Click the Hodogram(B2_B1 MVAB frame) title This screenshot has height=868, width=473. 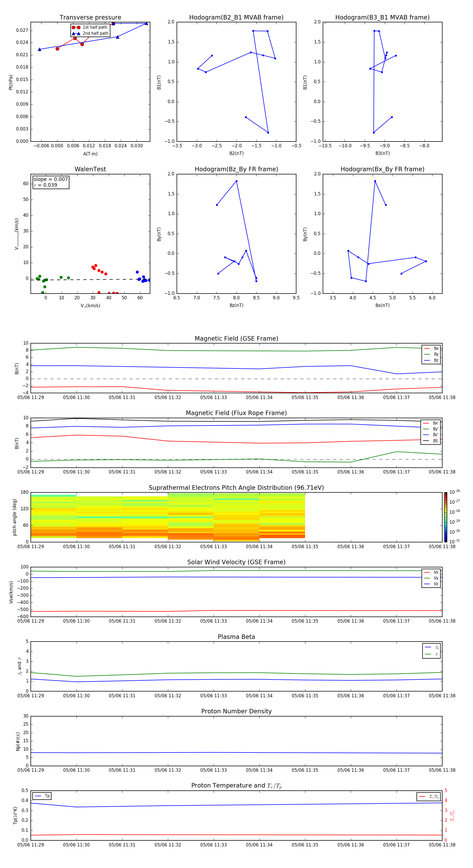coord(236,18)
